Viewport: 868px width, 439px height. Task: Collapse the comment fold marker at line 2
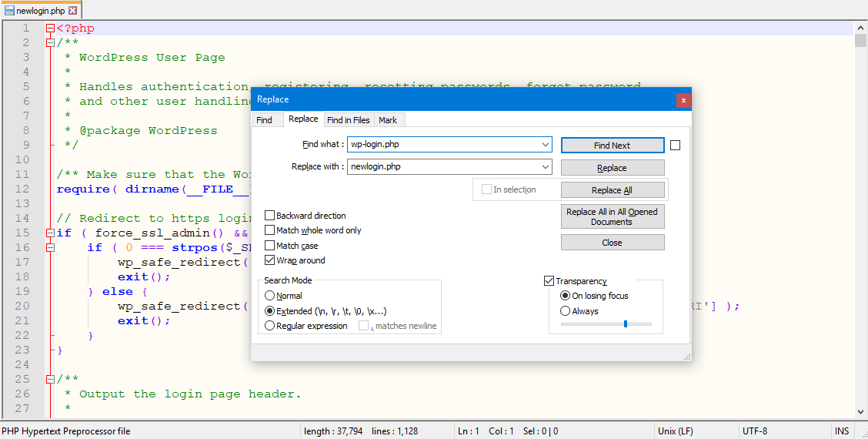[x=50, y=42]
